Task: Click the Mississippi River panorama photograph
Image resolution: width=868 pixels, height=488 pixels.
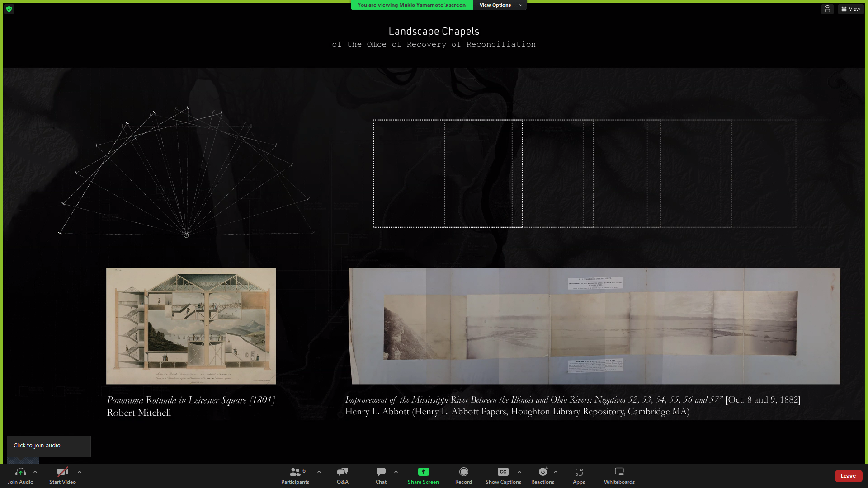Action: (x=594, y=326)
